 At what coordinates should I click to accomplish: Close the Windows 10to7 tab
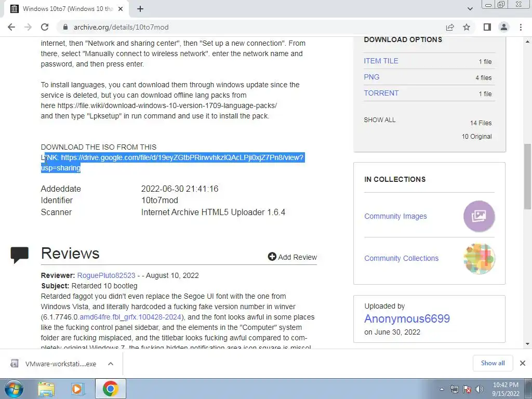[121, 9]
